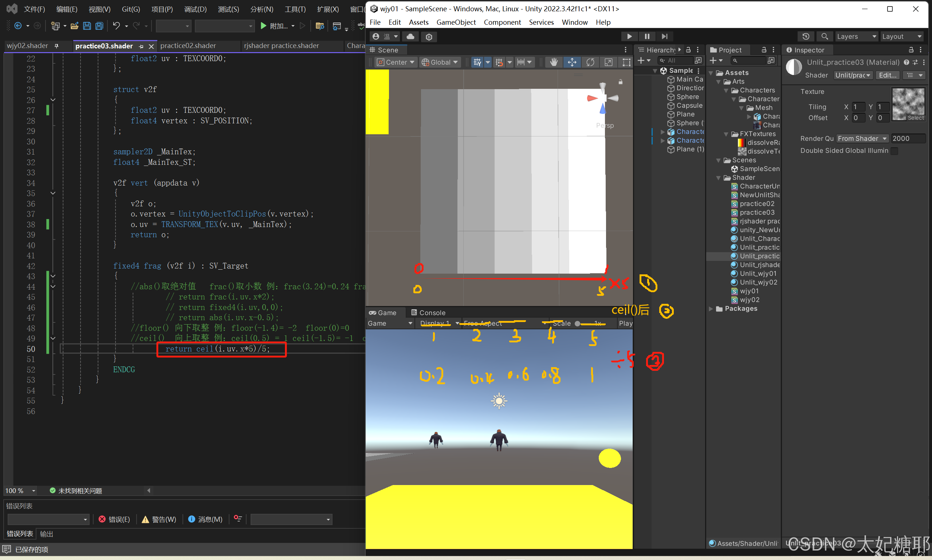Toggle the Hierarchy panel lock
This screenshot has width=932, height=560.
688,50
